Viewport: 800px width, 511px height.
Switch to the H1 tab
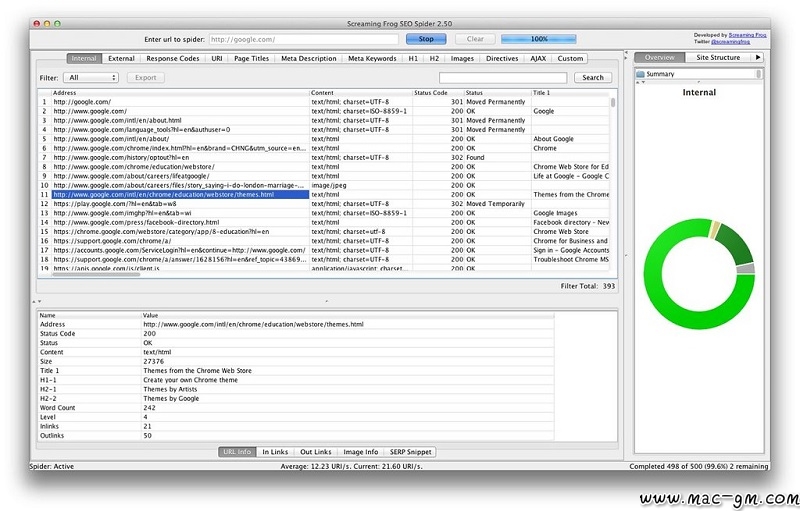coord(413,59)
